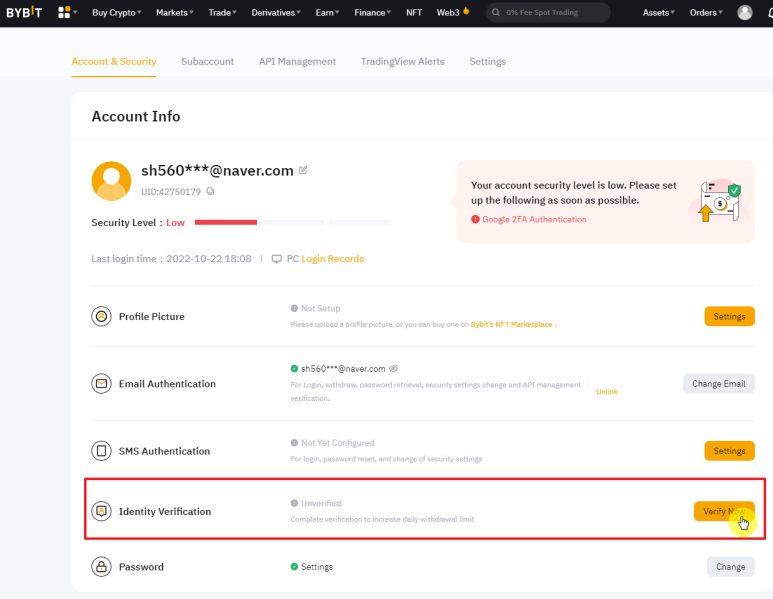Click the 0% Fee Spot Trading search field
Screen dimensions: 773x599
548,12
